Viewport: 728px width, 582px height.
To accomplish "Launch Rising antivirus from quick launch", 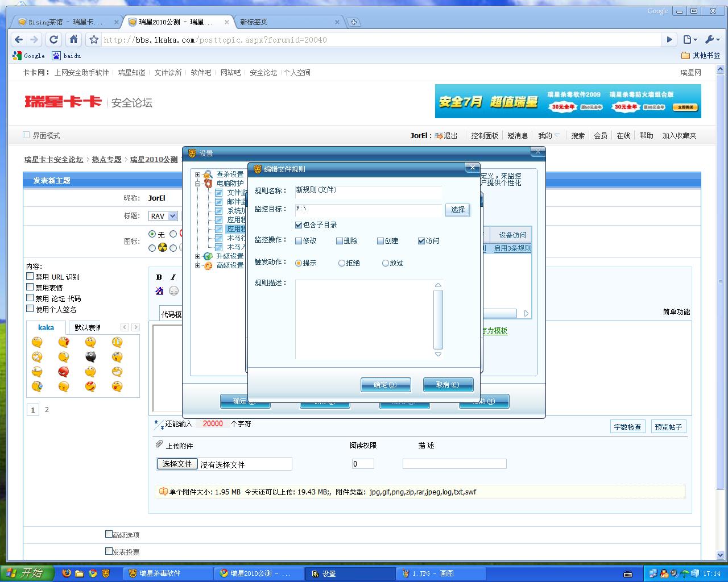I will [x=106, y=573].
